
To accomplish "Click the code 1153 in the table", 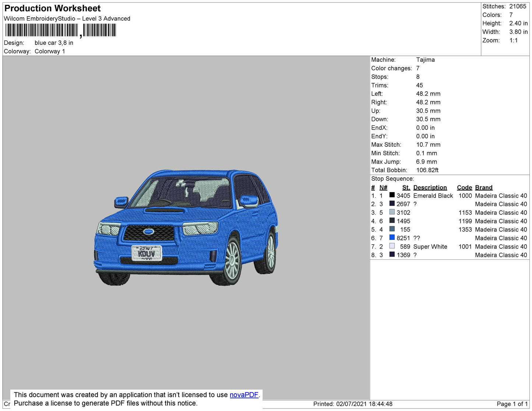I will click(x=465, y=213).
